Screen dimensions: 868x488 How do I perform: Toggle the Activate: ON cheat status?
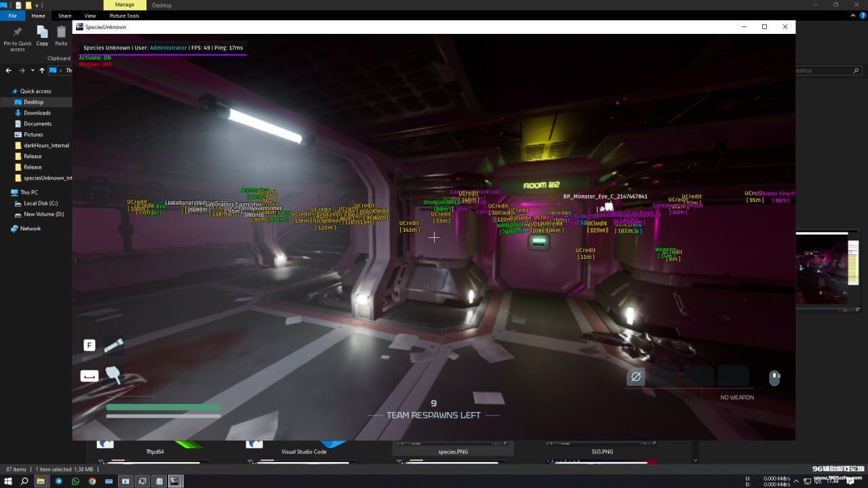click(x=95, y=58)
